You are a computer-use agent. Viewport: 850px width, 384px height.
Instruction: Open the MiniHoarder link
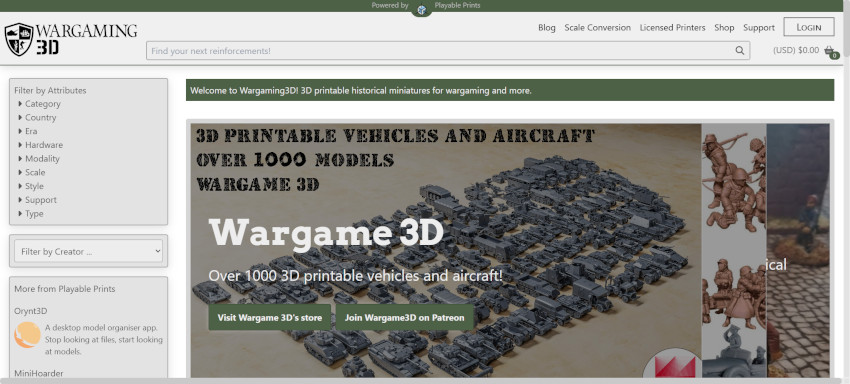38,373
